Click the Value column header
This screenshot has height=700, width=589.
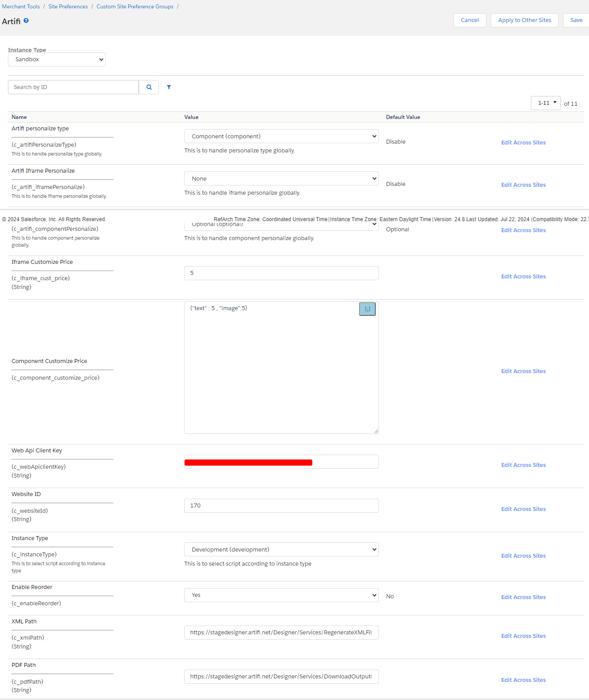click(x=191, y=117)
